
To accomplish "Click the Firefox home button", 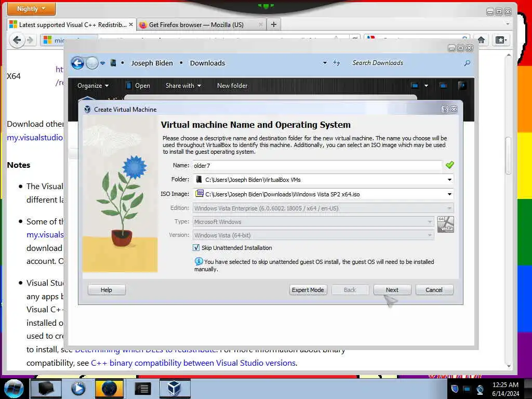I will (481, 40).
